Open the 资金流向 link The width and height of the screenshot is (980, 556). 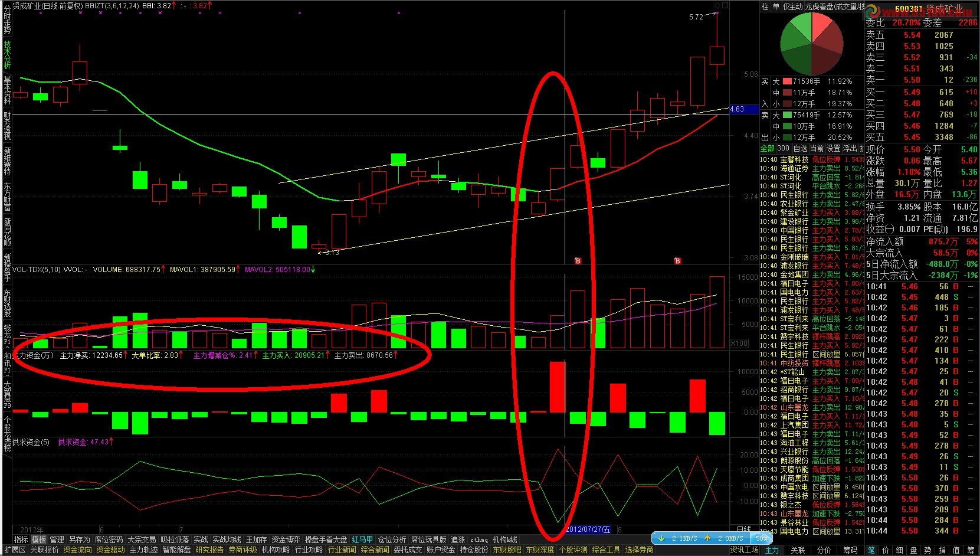point(77,550)
